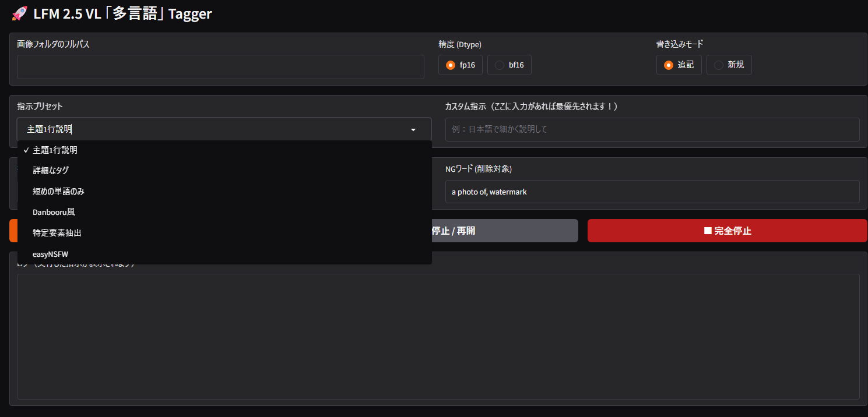This screenshot has height=417, width=868.
Task: Select the Danbooru風 preset
Action: click(54, 212)
